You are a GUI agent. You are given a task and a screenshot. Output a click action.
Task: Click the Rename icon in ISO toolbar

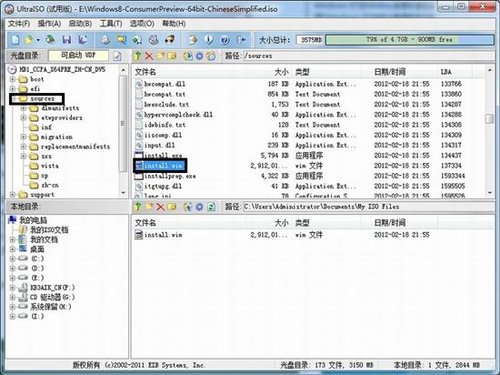click(172, 56)
